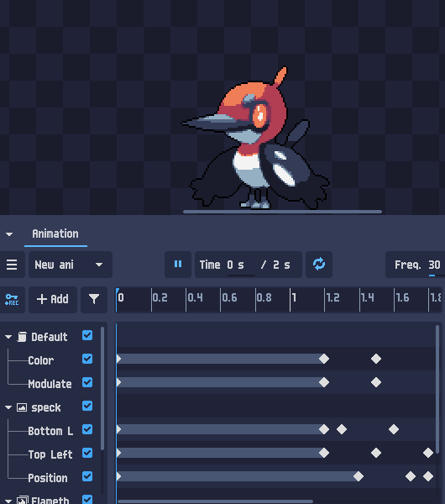Open the track filter funnel

[x=94, y=299]
